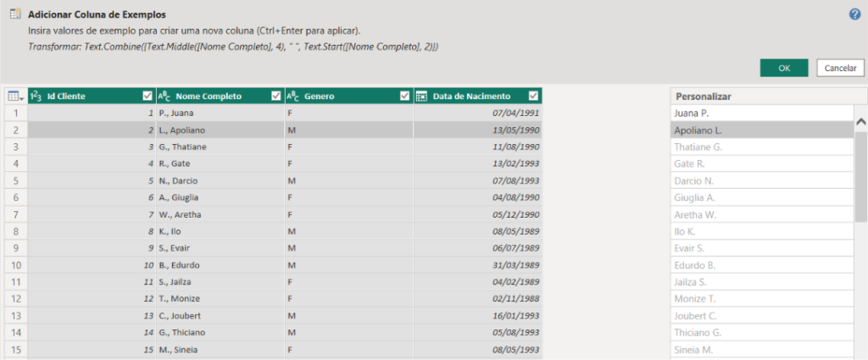Image resolution: width=868 pixels, height=360 pixels.
Task: Edit the suggested cell 'Monize T.'
Action: [762, 299]
